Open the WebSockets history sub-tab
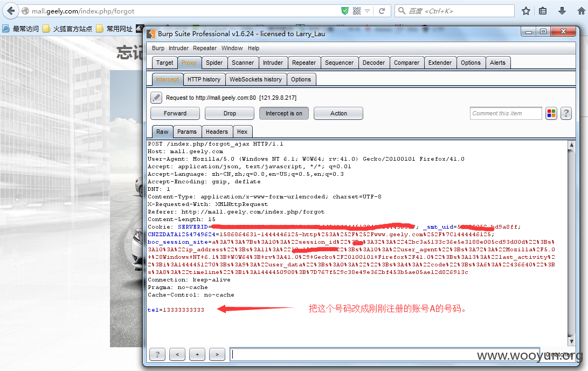Screen dimensions: 588x371 coord(256,79)
